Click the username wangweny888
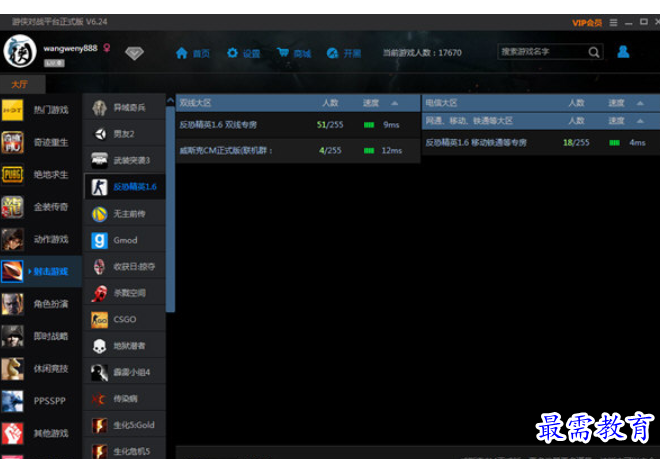660x459 pixels. 70,48
